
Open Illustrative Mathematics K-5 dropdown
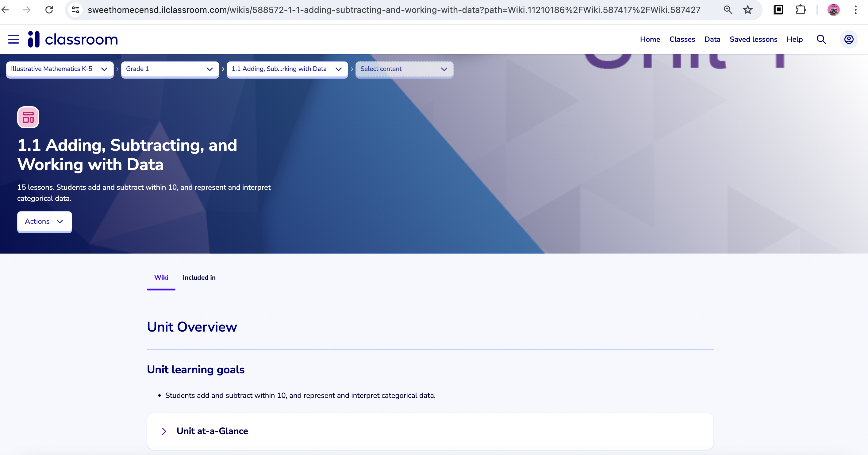coord(60,69)
